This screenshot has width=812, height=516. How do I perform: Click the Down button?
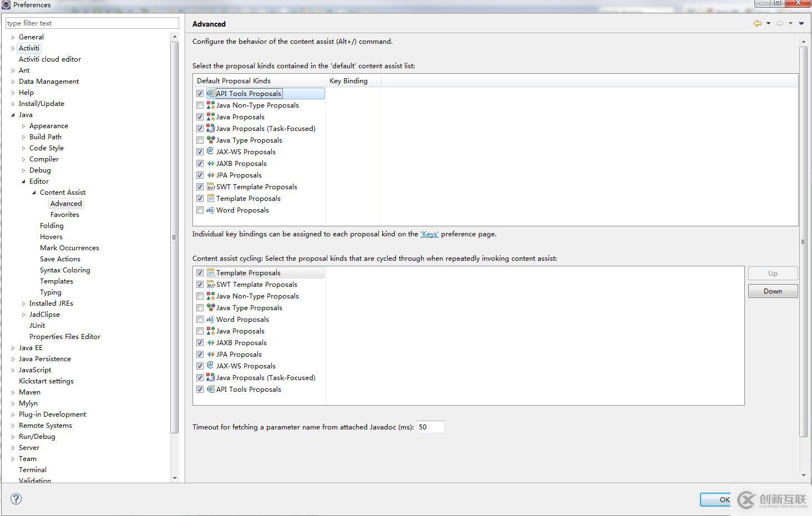pos(773,291)
